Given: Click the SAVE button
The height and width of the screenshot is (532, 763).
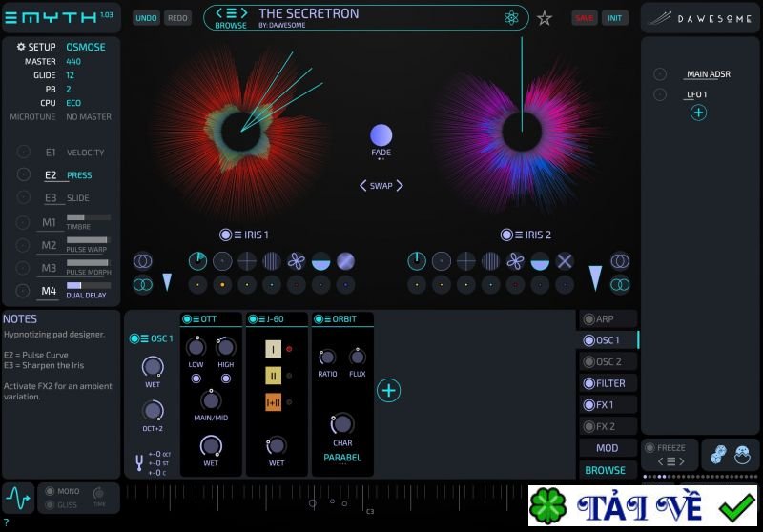Looking at the screenshot, I should pos(585,18).
